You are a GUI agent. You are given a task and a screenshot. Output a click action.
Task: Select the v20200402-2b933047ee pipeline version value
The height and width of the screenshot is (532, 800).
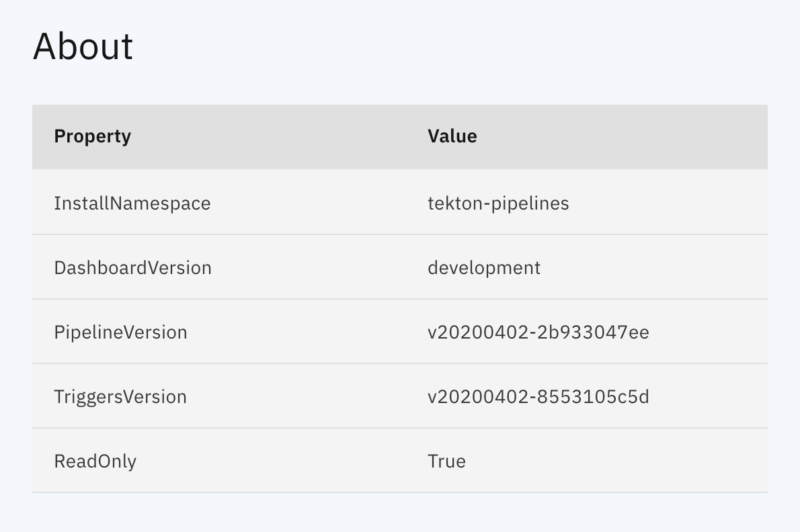[538, 332]
